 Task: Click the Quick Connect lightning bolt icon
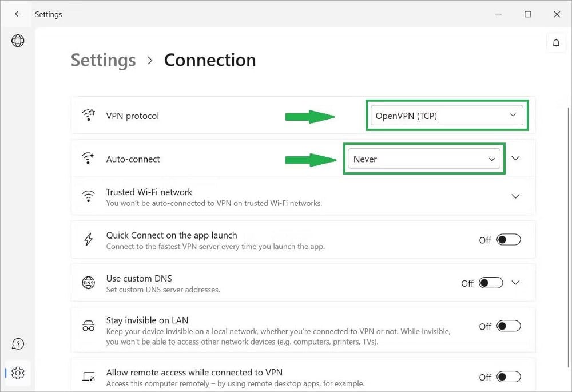88,239
